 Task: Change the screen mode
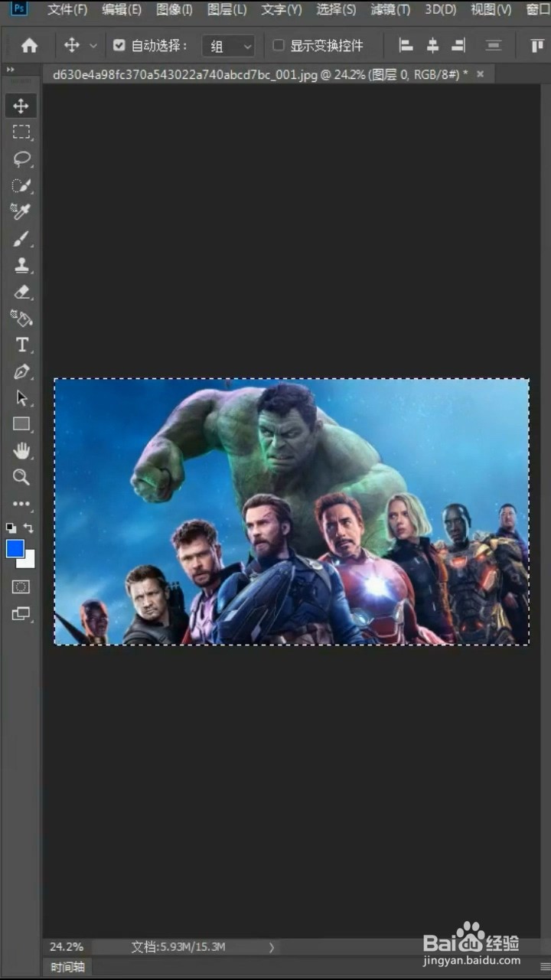[x=21, y=613]
